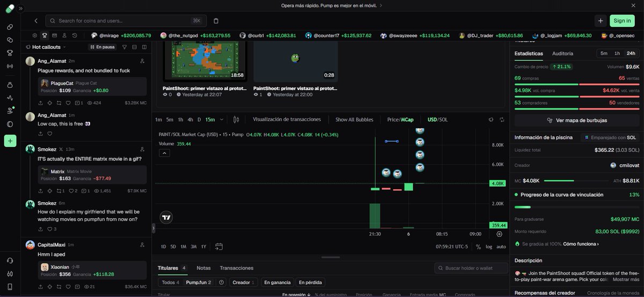644x297 pixels.
Task: Click the TradingView logo on chart
Action: pos(166,217)
